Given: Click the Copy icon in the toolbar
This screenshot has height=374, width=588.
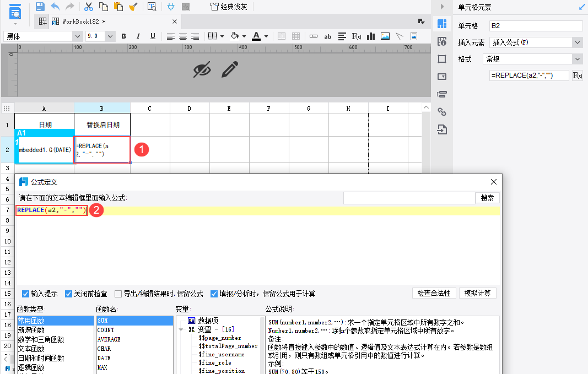Looking at the screenshot, I should [x=104, y=7].
